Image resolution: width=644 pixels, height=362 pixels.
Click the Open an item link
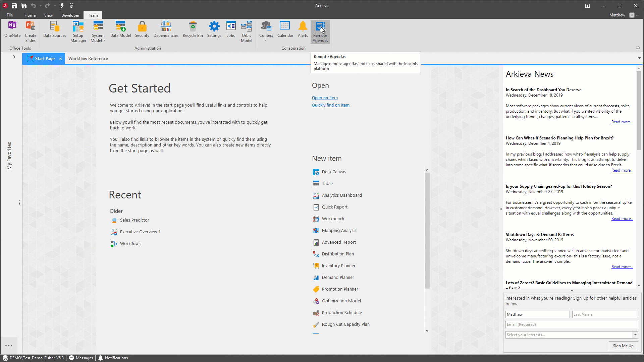[325, 98]
